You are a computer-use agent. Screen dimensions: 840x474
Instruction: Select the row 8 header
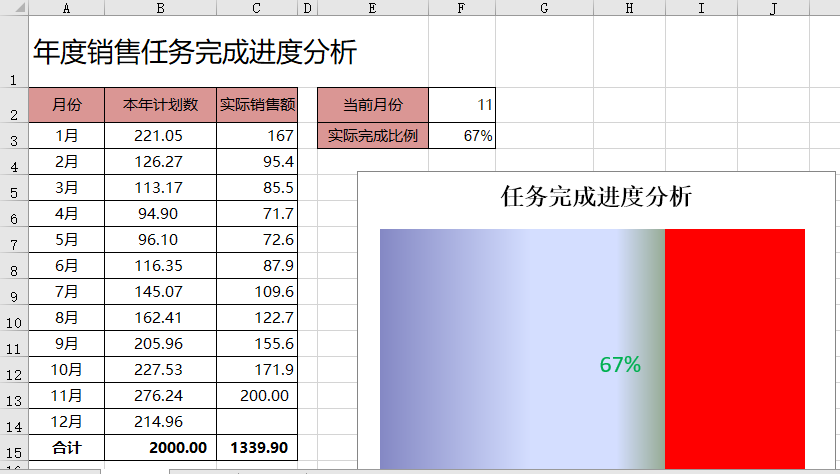click(x=13, y=271)
